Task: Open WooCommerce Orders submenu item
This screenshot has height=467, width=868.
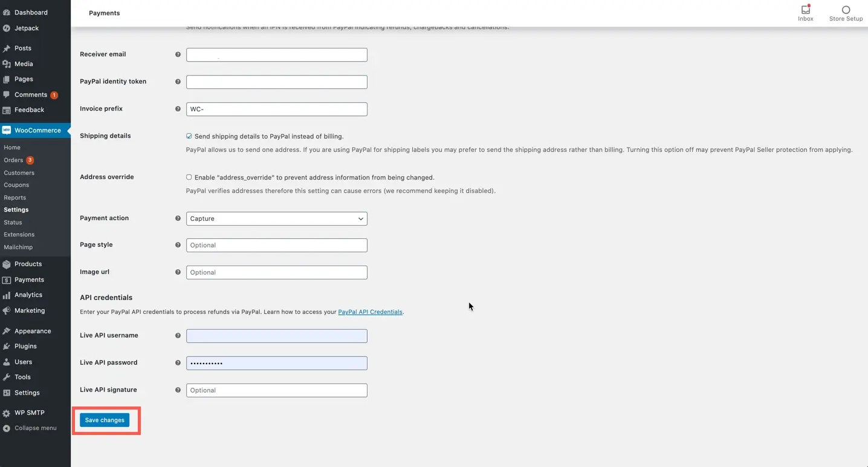Action: [x=13, y=160]
